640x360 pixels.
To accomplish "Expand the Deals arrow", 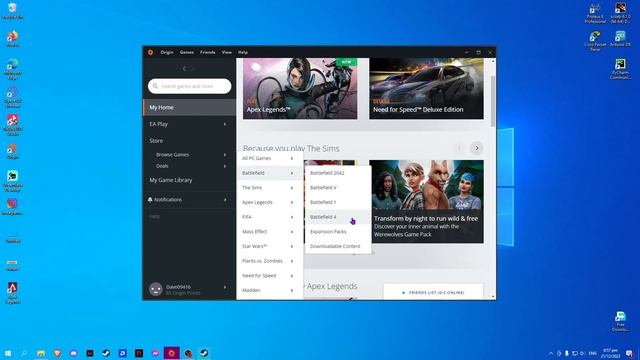I will click(x=225, y=166).
